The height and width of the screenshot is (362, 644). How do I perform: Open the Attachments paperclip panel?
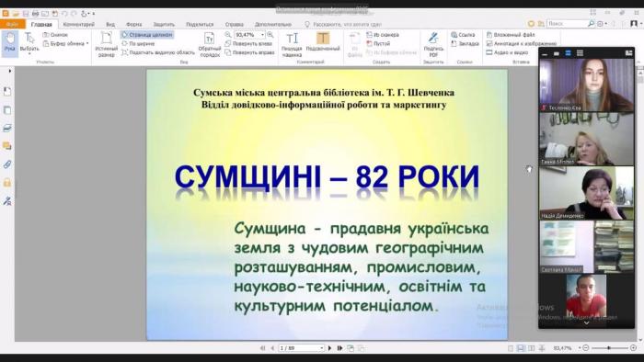click(x=7, y=164)
